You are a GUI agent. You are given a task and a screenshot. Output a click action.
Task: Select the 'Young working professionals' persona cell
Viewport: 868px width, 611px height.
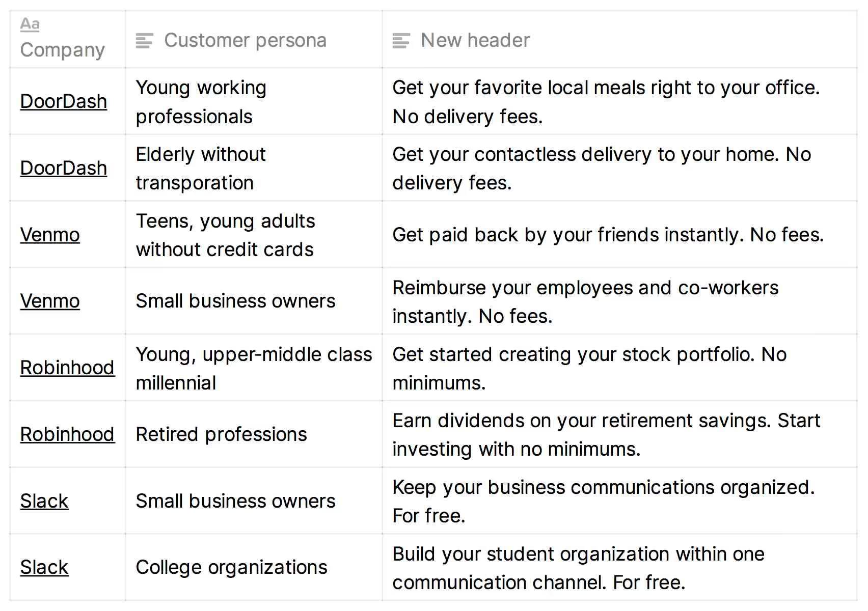(x=201, y=102)
